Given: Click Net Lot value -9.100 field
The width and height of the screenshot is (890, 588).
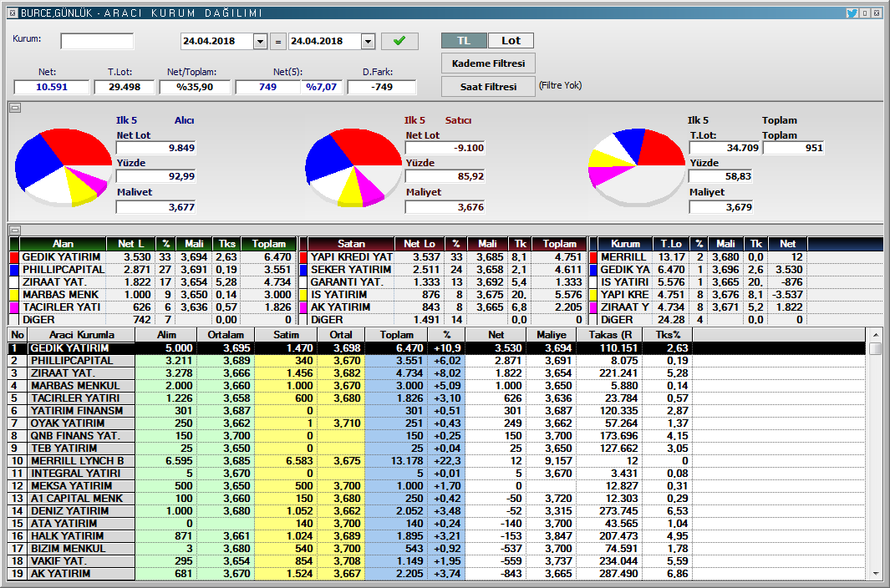Looking at the screenshot, I should (x=445, y=148).
